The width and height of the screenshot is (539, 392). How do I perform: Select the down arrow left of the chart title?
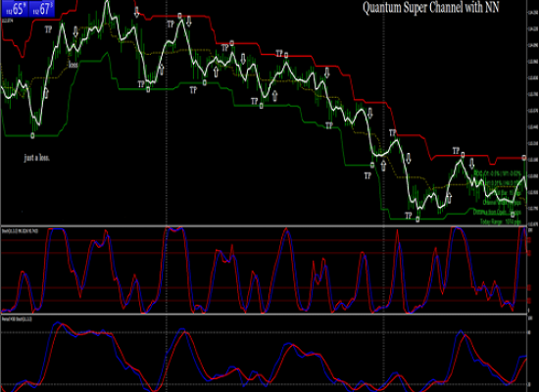point(136,12)
